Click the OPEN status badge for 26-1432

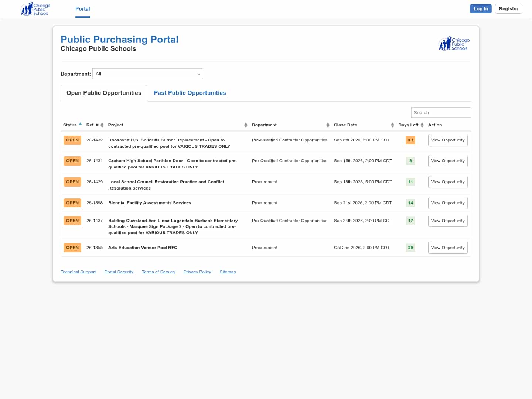point(72,140)
